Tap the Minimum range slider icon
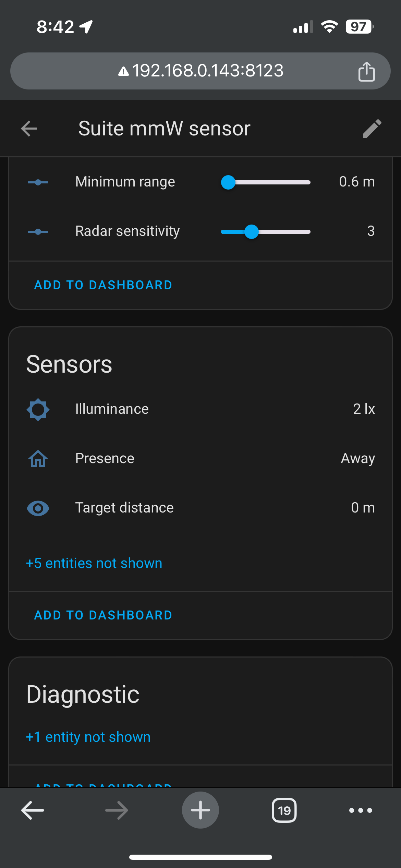This screenshot has height=868, width=401. pyautogui.click(x=38, y=182)
